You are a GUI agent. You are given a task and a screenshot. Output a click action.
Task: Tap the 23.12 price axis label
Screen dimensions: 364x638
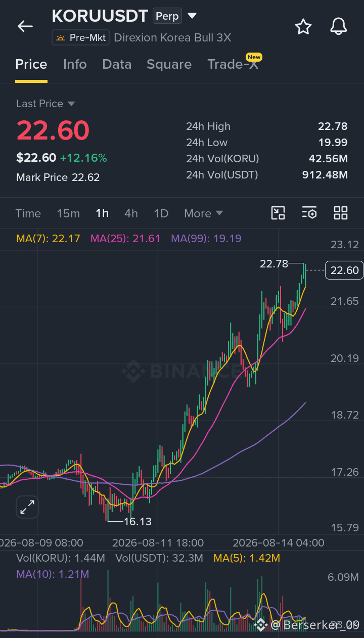(x=344, y=245)
